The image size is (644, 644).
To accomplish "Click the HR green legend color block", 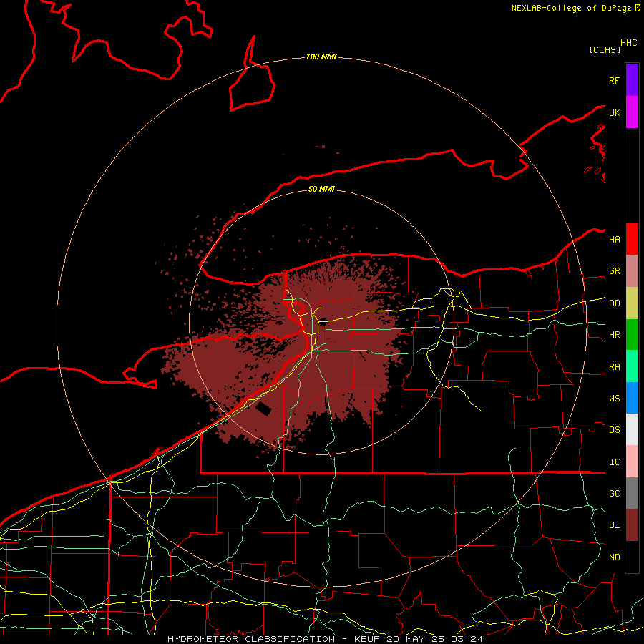I will tap(632, 334).
